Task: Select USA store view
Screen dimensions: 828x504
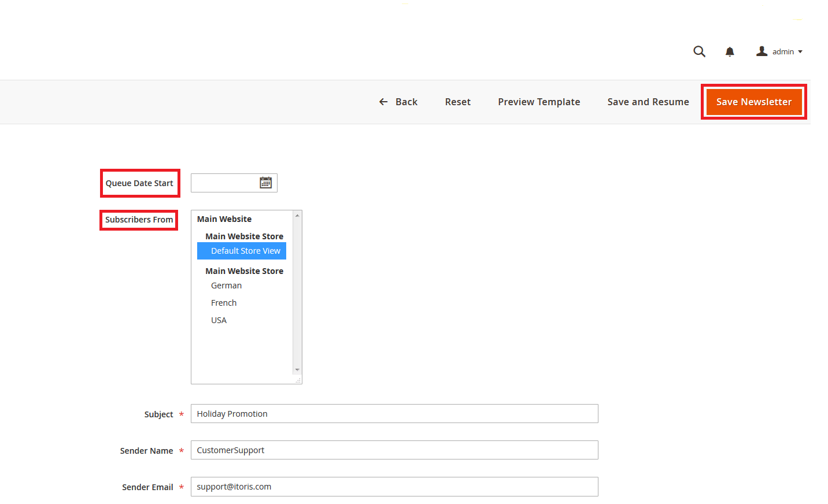Action: click(x=219, y=320)
